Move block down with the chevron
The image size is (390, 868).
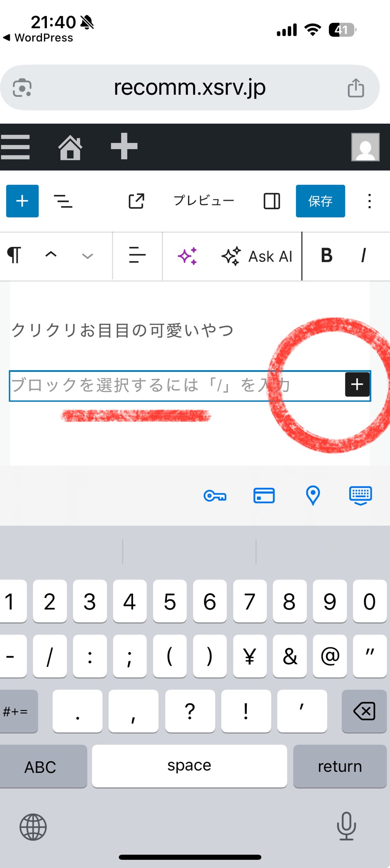88,256
